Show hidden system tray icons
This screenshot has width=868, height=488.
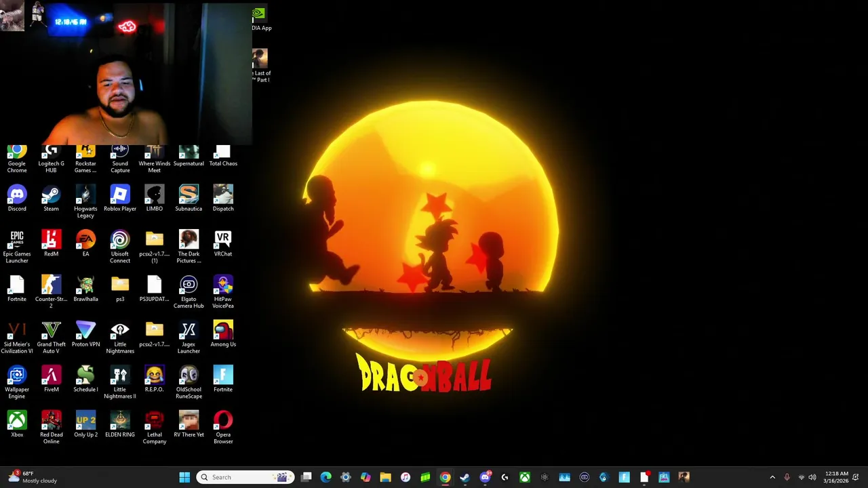pos(772,477)
